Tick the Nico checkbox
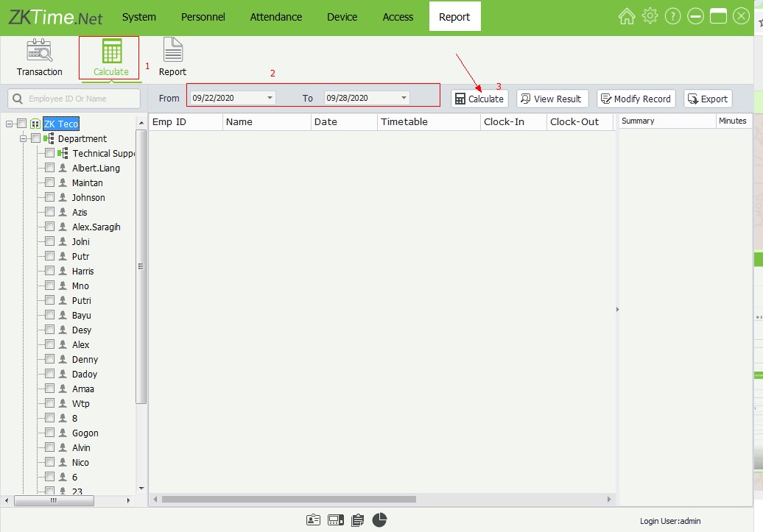 49,462
